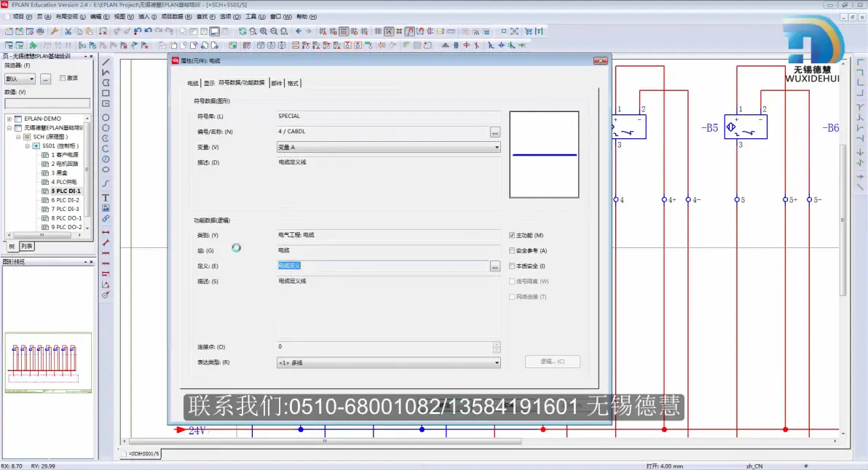Select page 8 PLC DO-1 in tree
The image size is (868, 470).
click(66, 218)
